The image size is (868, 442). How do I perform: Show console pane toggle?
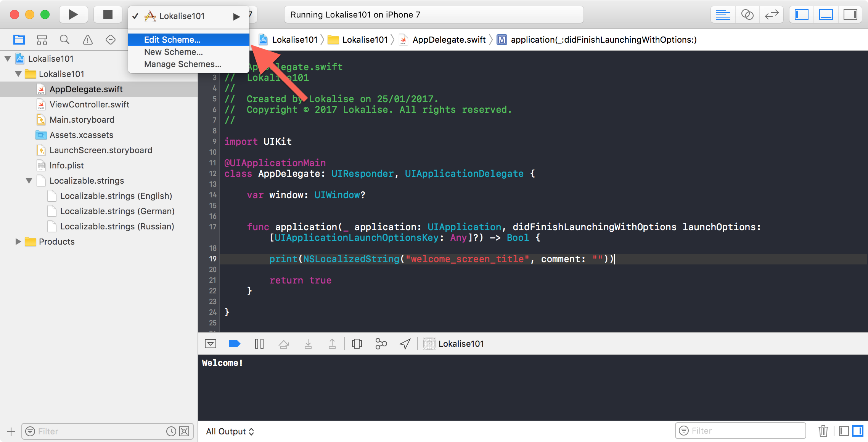[858, 431]
